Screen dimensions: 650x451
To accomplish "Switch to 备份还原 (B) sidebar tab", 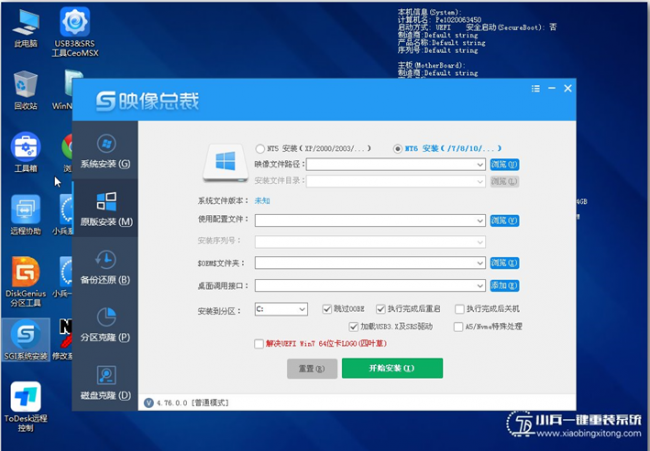I will pyautogui.click(x=105, y=266).
